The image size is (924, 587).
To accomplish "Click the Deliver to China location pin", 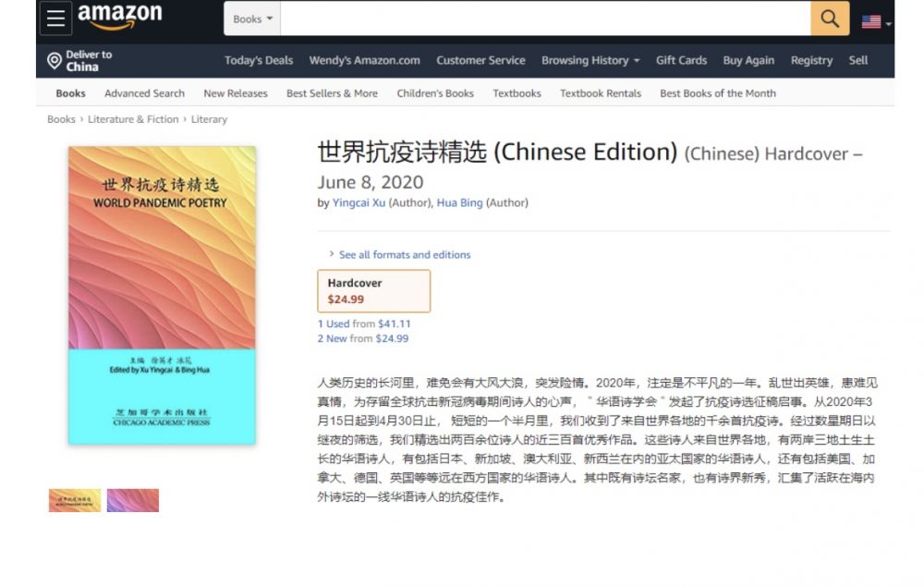I will click(x=55, y=61).
